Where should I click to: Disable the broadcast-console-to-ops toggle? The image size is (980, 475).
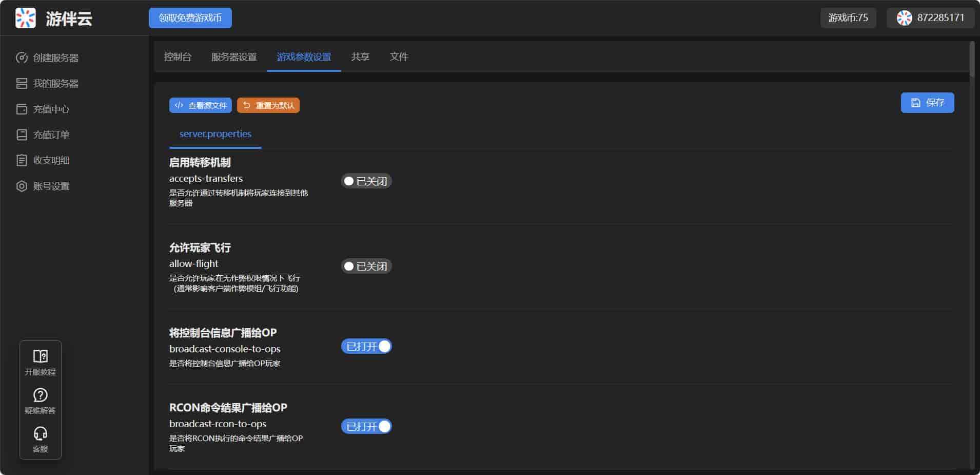[366, 347]
